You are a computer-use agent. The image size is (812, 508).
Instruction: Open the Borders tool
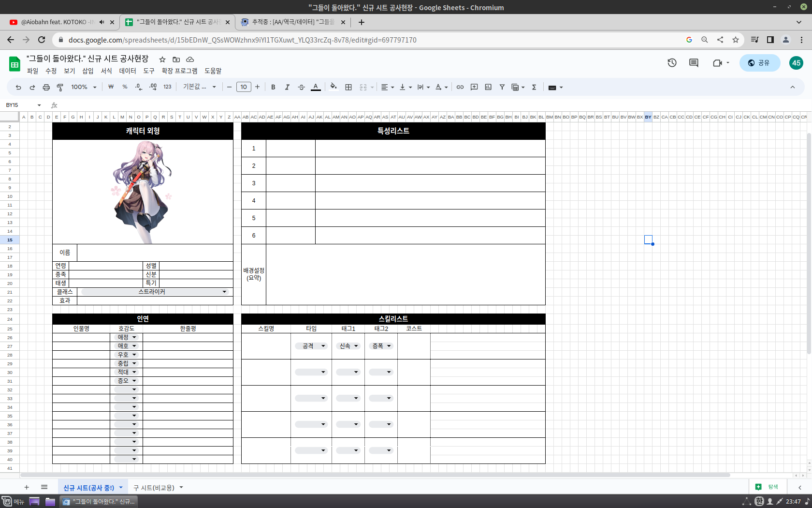click(348, 87)
